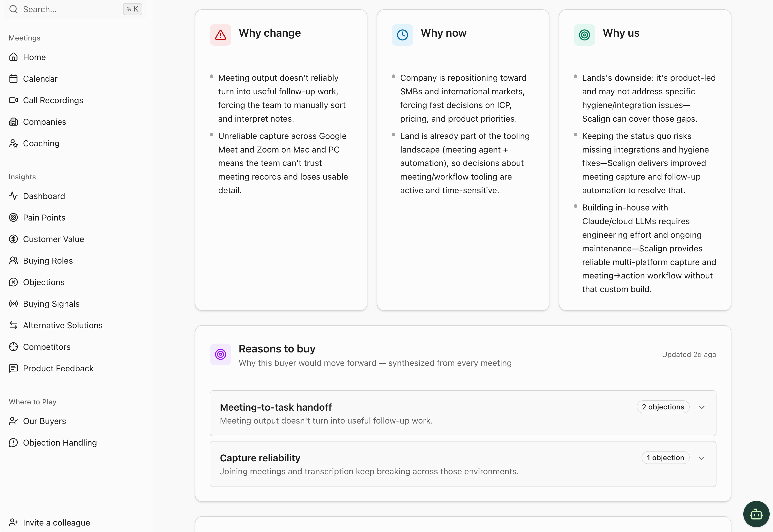Click the Objection Handling alert-bubble icon
773x532 pixels.
pos(13,443)
